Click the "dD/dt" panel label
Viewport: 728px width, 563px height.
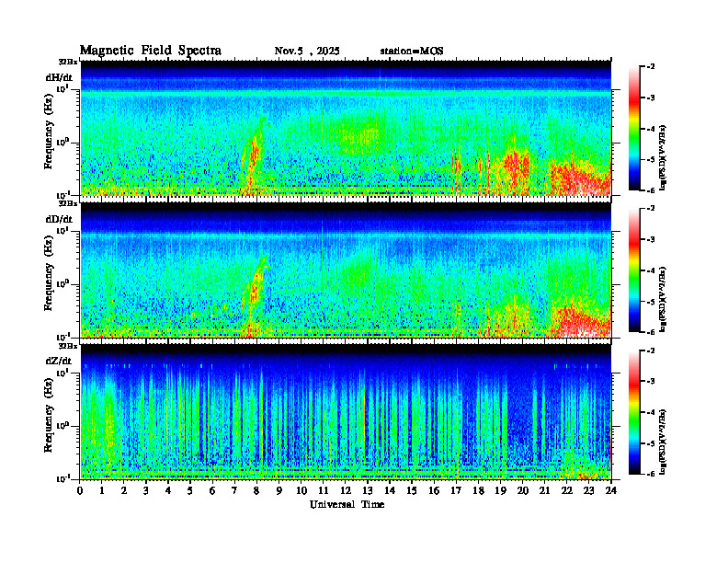coord(59,219)
